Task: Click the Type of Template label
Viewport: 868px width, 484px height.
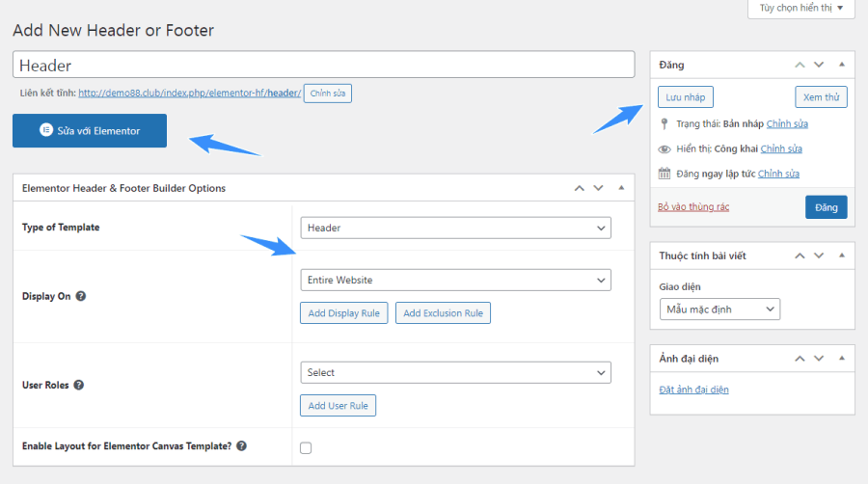Action: pos(61,228)
